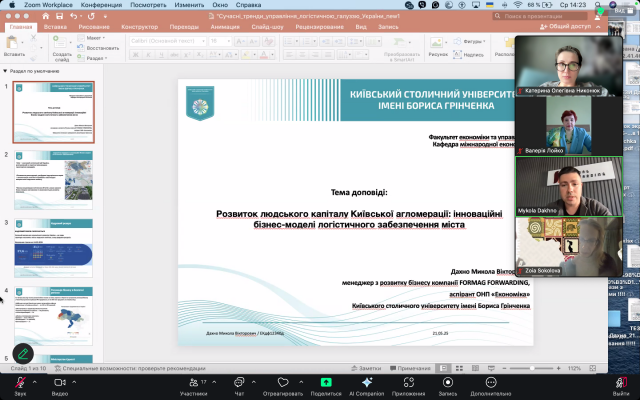Open AI Companion

pyautogui.click(x=367, y=383)
